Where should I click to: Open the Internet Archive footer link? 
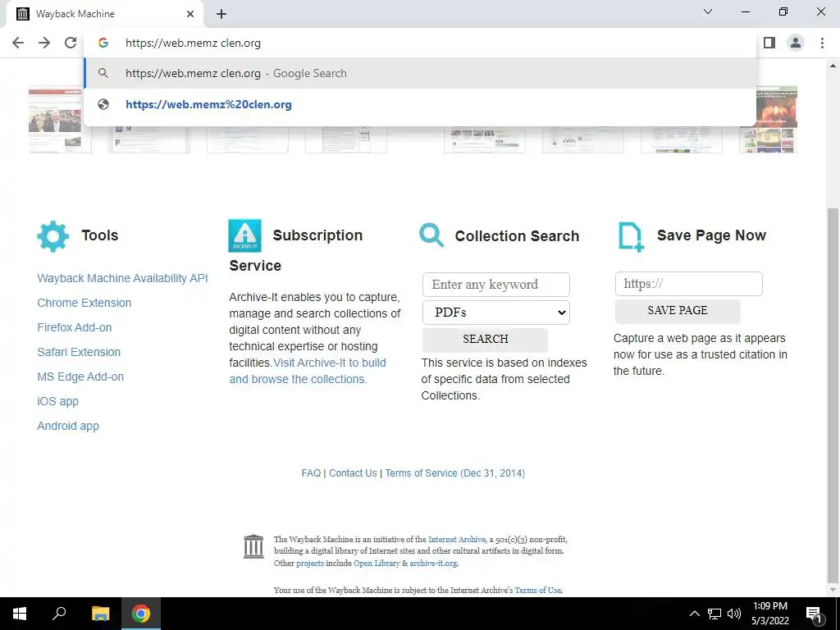click(x=456, y=540)
